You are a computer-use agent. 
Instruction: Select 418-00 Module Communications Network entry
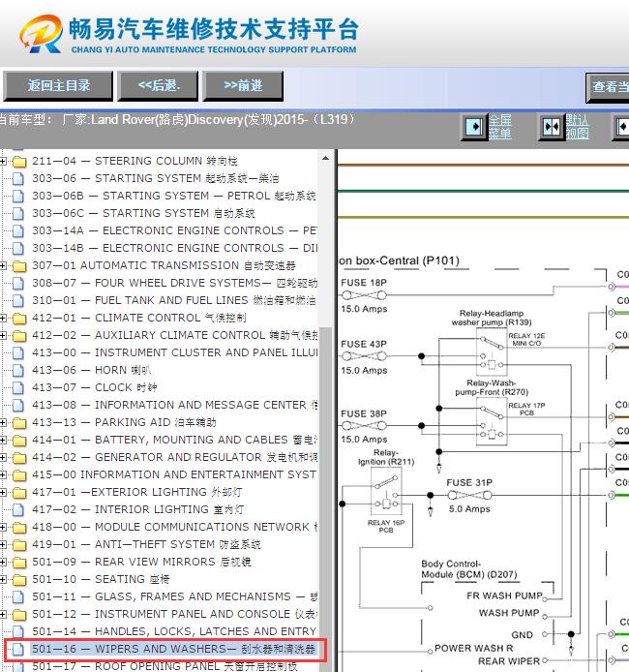click(x=175, y=527)
